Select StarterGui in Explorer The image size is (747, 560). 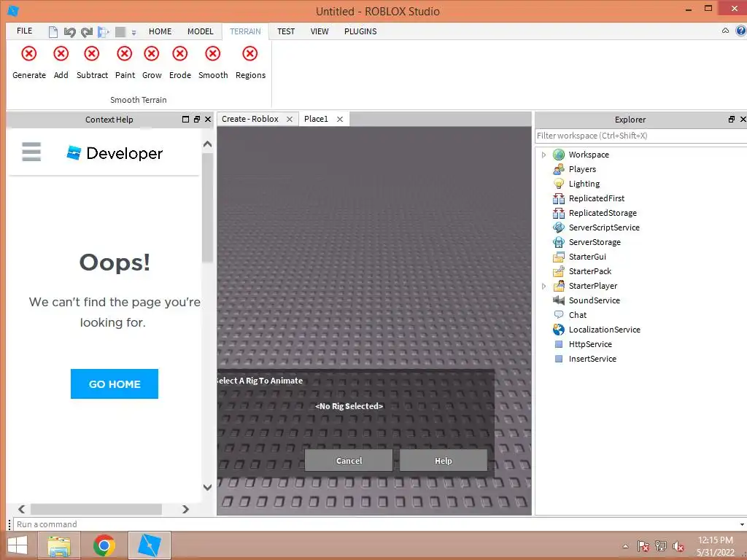click(x=587, y=257)
